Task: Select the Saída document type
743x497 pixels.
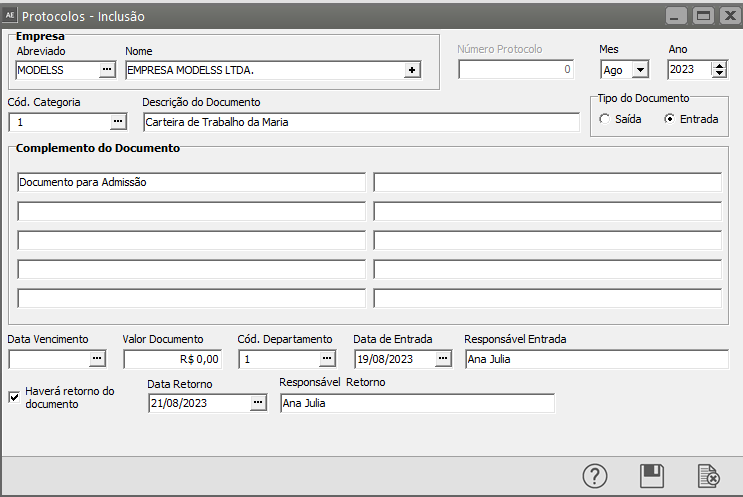Action: click(604, 119)
